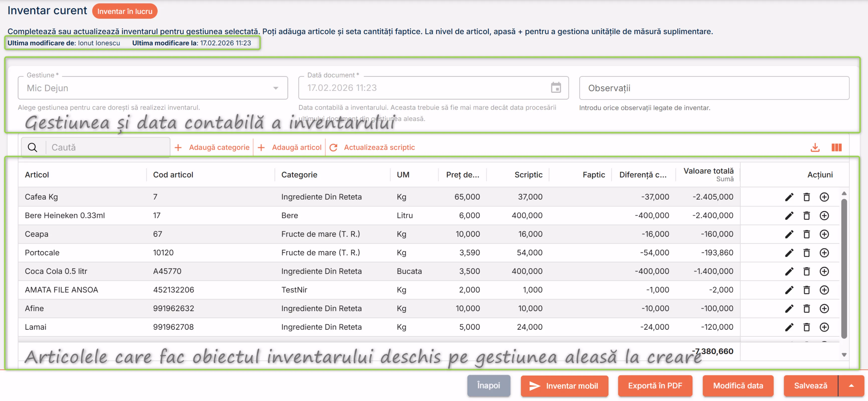The image size is (868, 401).
Task: Click the Preț de... column header
Action: 463,175
